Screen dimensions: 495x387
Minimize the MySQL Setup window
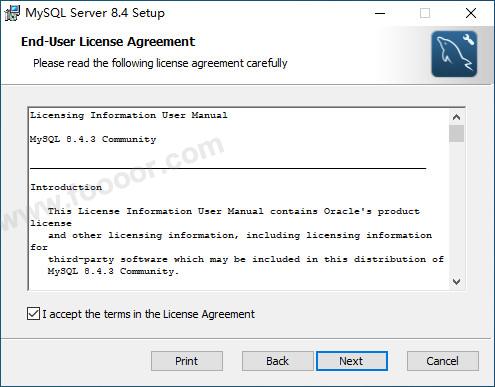[x=380, y=13]
